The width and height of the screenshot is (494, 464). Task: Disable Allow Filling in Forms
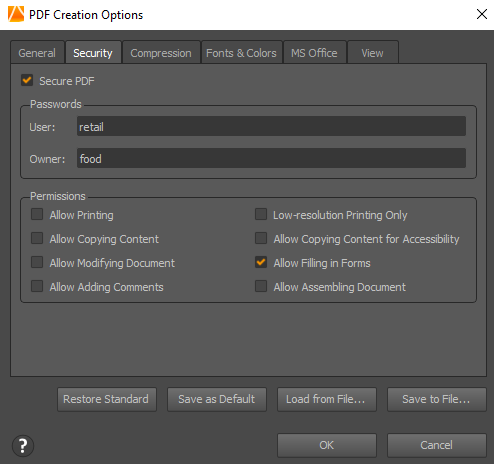(x=261, y=262)
